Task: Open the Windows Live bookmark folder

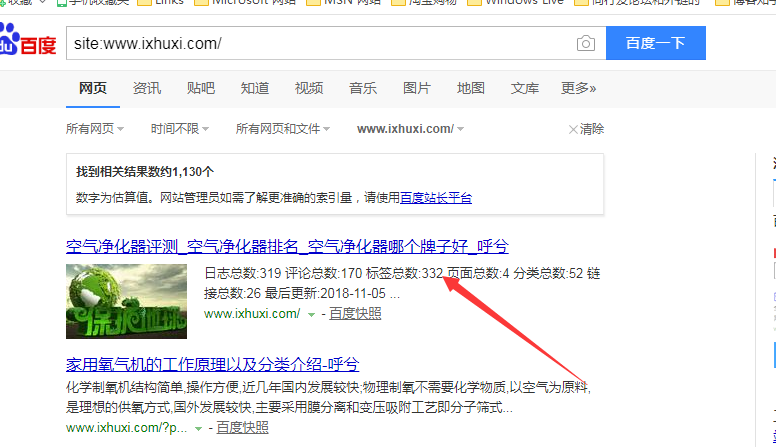Action: click(516, 2)
